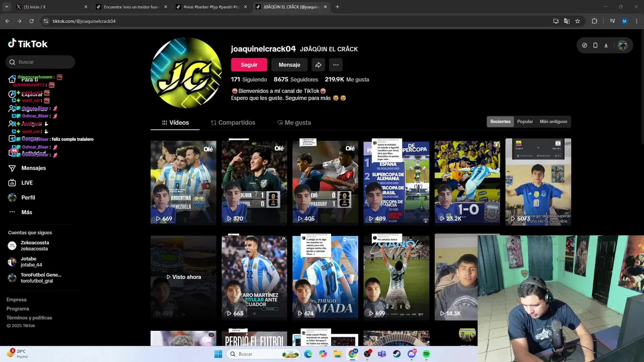Switch to the '#viral #barber' browser tab
This screenshot has width=644, height=362.
pyautogui.click(x=211, y=7)
